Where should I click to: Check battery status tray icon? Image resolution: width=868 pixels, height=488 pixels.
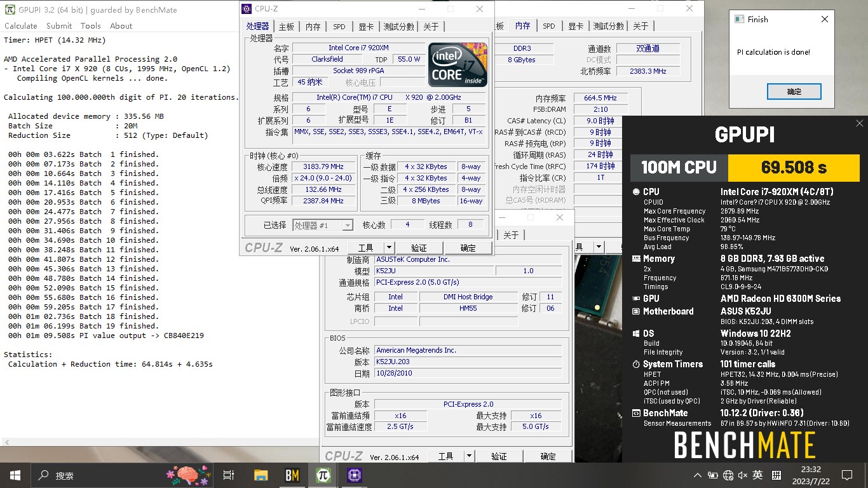pyautogui.click(x=713, y=475)
